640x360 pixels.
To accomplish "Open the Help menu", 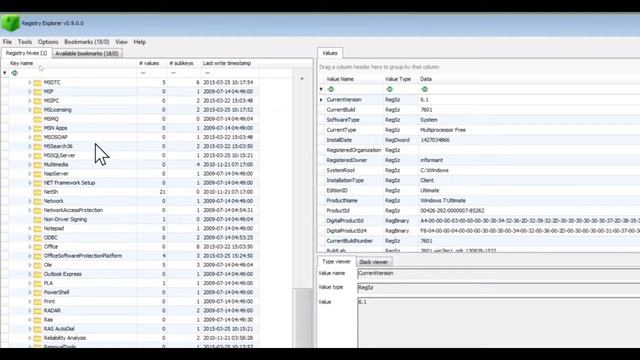I will 140,42.
